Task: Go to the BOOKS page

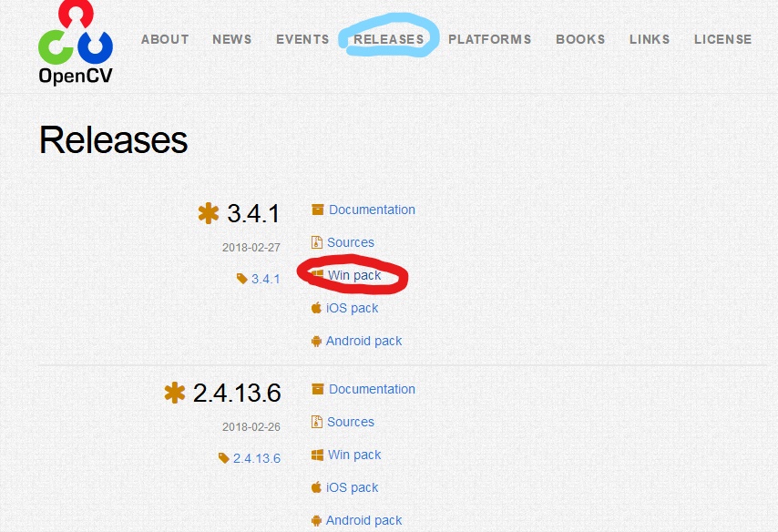Action: 580,39
